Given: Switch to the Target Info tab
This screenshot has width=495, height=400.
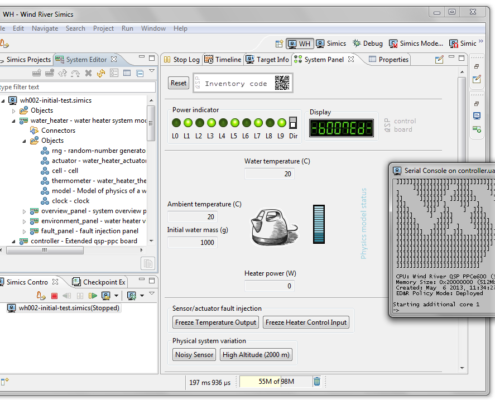Looking at the screenshot, I should 267,60.
